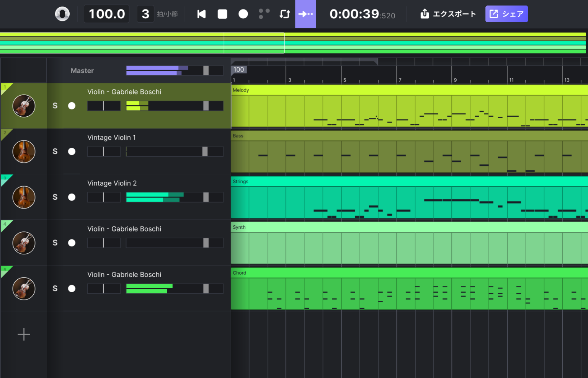
Task: Click the シェア share button
Action: click(x=506, y=13)
